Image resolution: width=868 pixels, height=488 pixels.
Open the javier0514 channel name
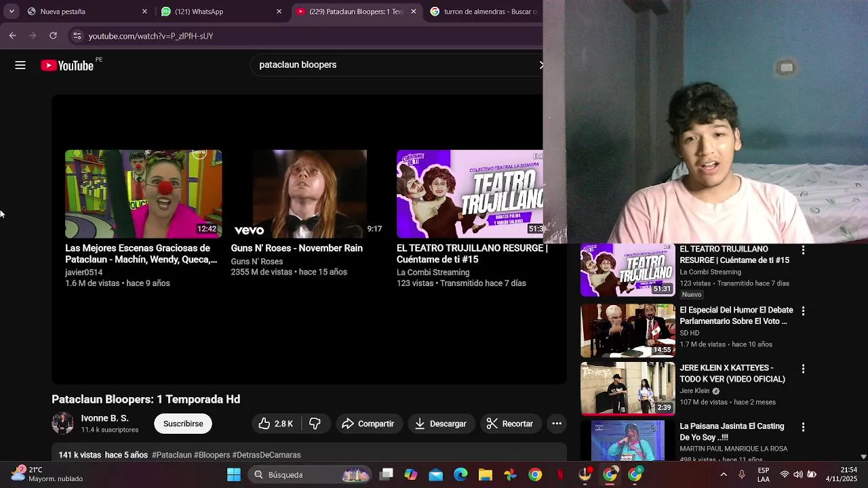pos(83,272)
